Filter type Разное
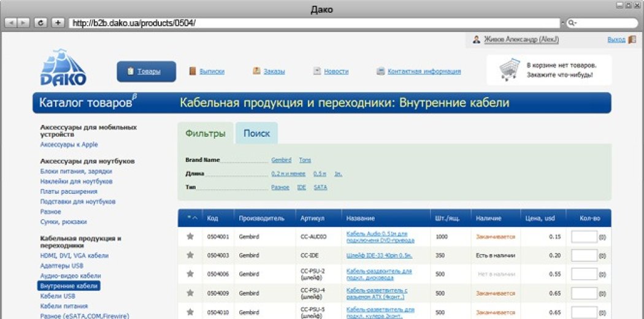This screenshot has width=644, height=319. (280, 187)
